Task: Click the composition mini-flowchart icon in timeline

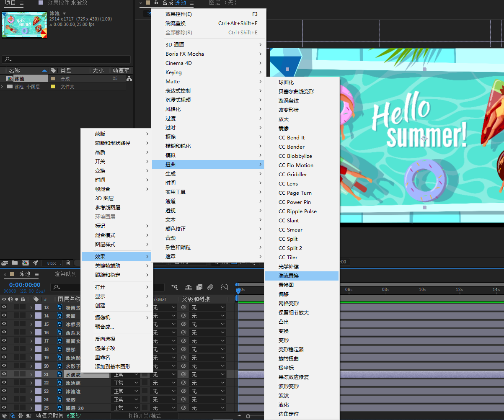Action: [x=174, y=287]
